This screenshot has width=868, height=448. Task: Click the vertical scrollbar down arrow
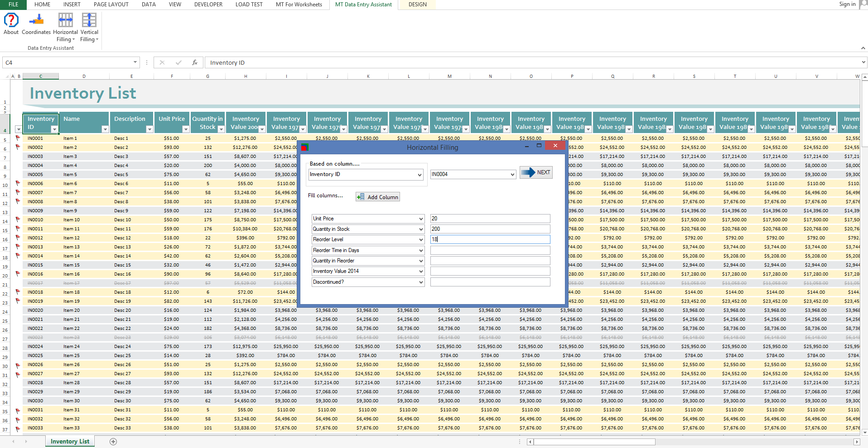tap(864, 432)
